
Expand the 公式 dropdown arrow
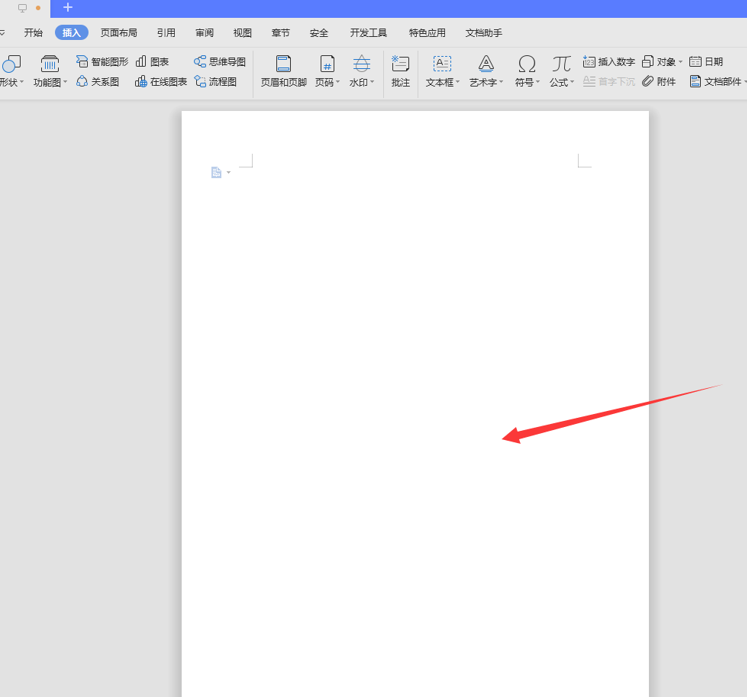[572, 82]
